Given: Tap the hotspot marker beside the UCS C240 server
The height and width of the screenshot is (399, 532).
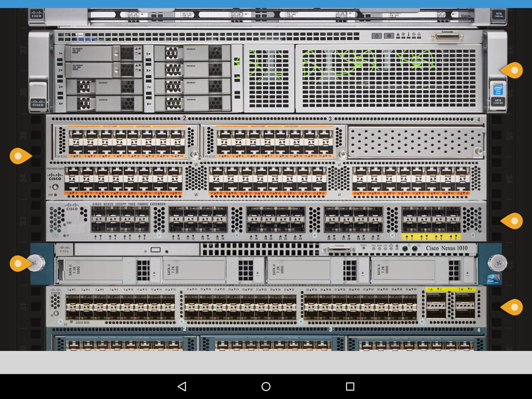Looking at the screenshot, I should coord(512,70).
